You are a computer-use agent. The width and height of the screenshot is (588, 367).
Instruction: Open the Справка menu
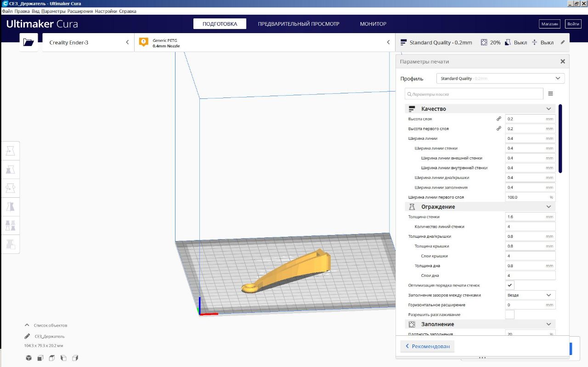click(128, 11)
